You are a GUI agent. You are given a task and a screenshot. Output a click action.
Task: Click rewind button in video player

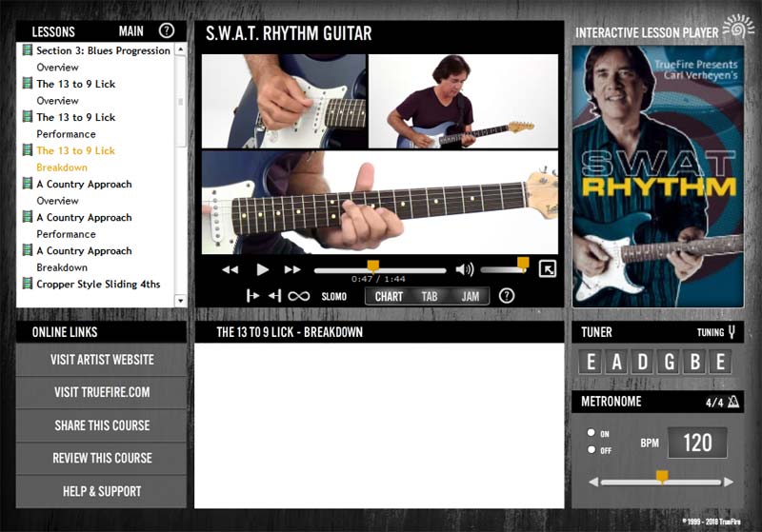(x=231, y=270)
